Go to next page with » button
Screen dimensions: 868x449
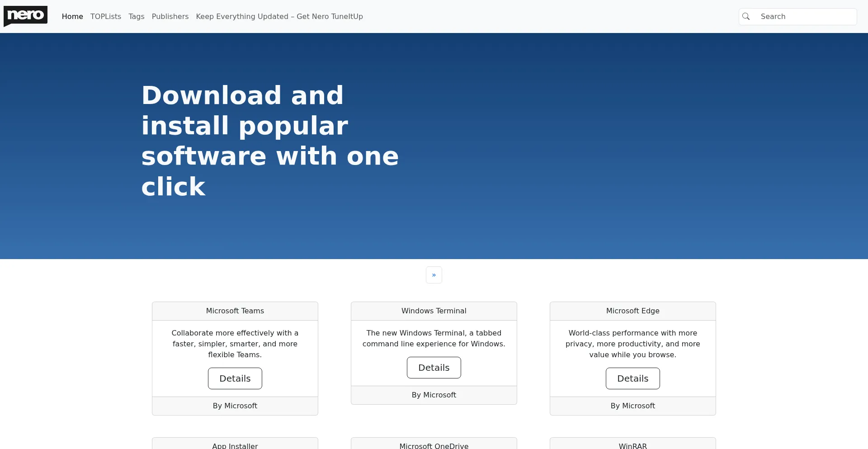434,275
